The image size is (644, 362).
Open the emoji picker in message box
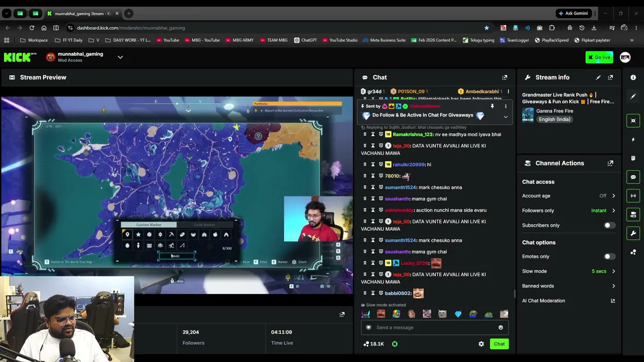point(501,327)
